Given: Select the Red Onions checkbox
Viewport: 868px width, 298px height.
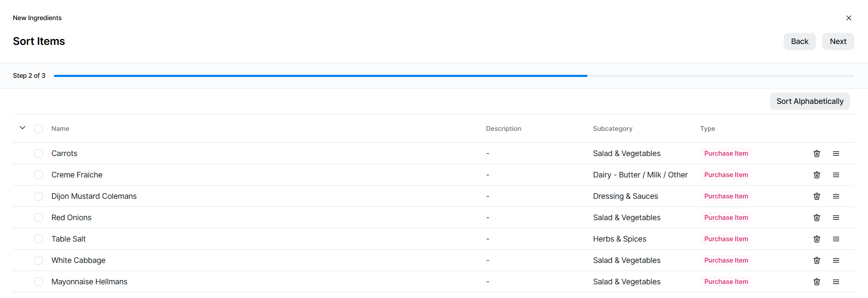Looking at the screenshot, I should click(x=39, y=218).
